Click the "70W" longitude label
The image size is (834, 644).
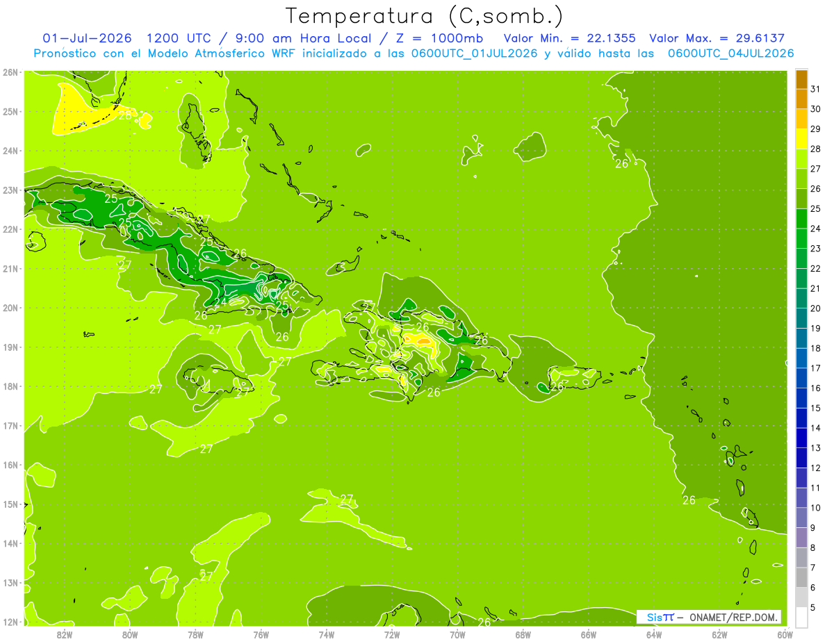[457, 634]
